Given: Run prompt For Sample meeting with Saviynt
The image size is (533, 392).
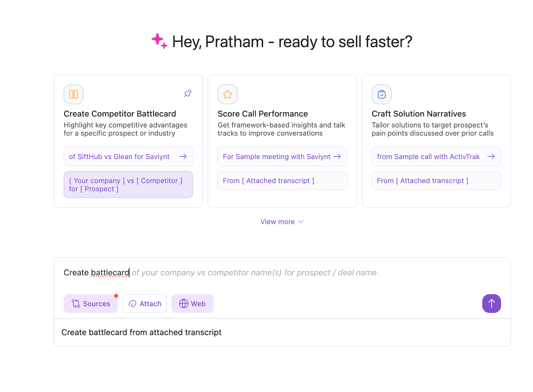Looking at the screenshot, I should [276, 156].
